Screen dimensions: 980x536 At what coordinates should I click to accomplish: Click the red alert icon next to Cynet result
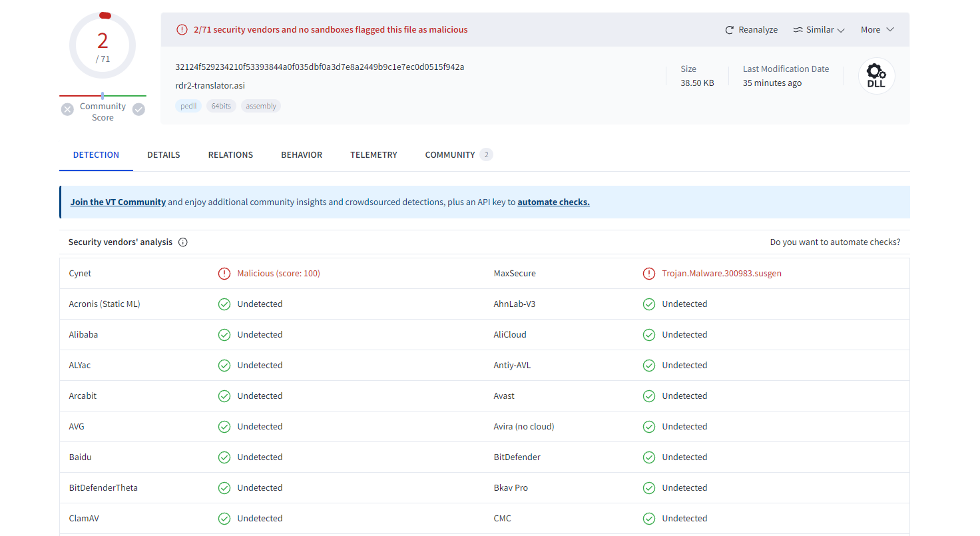[224, 274]
